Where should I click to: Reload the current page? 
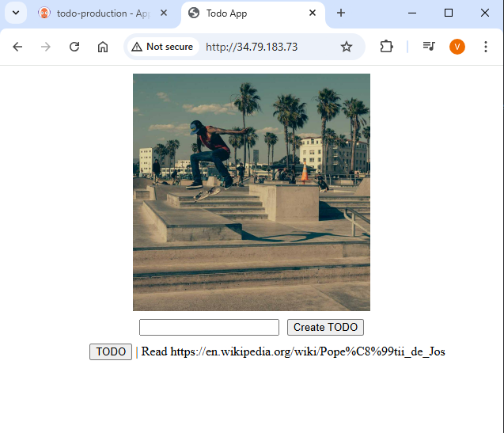point(74,47)
